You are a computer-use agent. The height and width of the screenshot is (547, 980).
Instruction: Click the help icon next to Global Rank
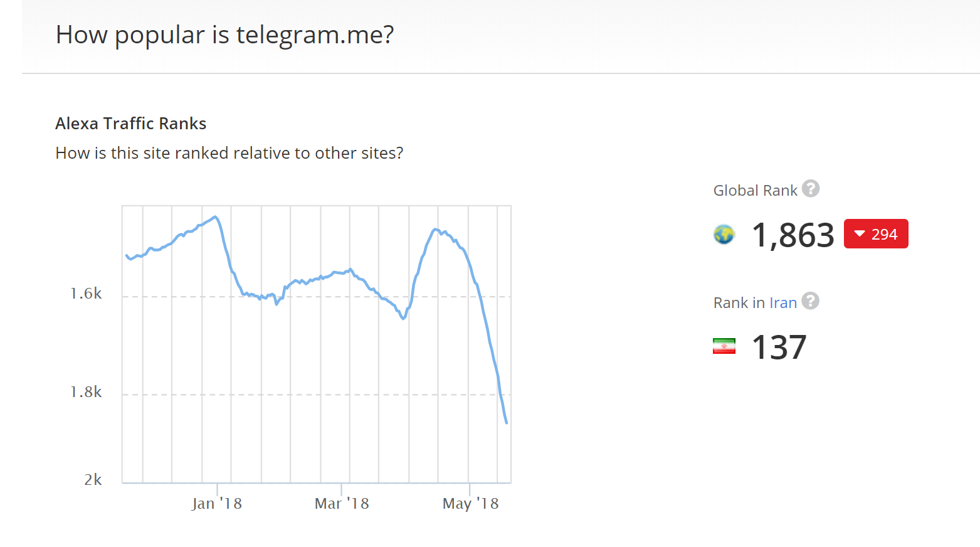[811, 189]
